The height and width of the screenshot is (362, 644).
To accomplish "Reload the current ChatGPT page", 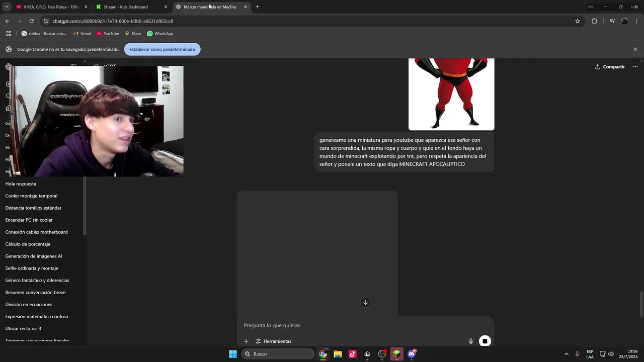I will click(31, 21).
